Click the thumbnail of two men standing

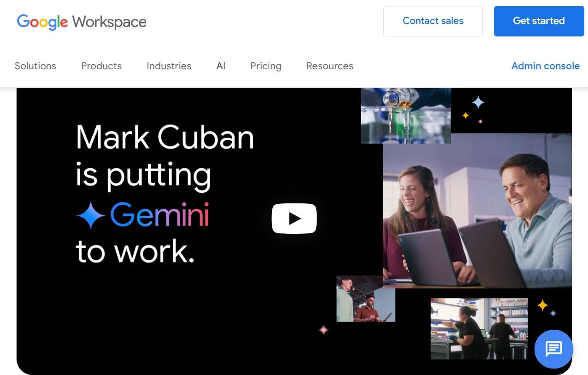point(365,299)
